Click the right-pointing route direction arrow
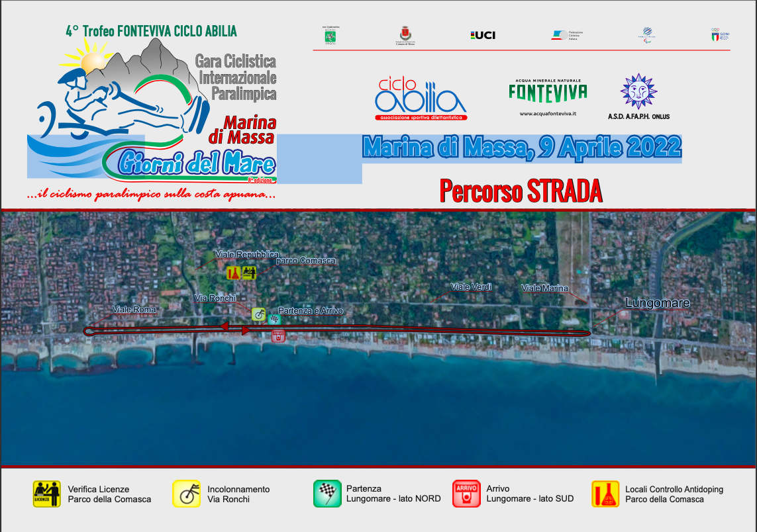This screenshot has width=757, height=532. (245, 331)
